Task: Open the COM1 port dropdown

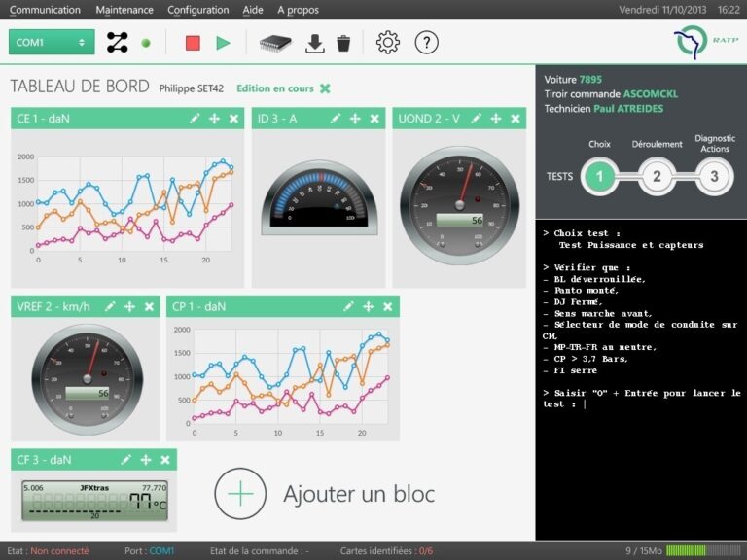Action: [x=52, y=42]
